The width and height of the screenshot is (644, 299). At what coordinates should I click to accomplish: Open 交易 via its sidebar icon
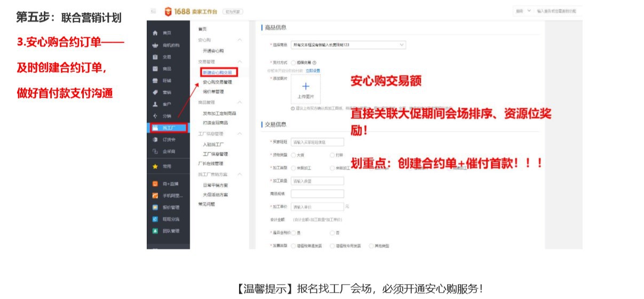point(155,57)
